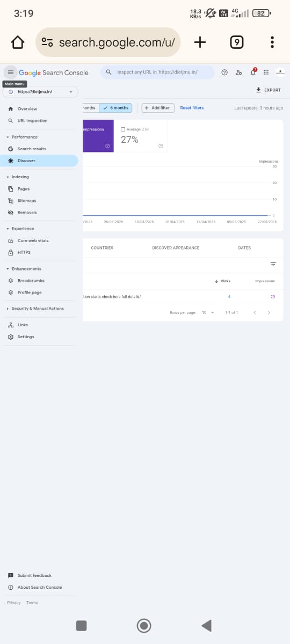This screenshot has height=644, width=290.
Task: Toggle the Average CTR checkbox
Action: [123, 129]
